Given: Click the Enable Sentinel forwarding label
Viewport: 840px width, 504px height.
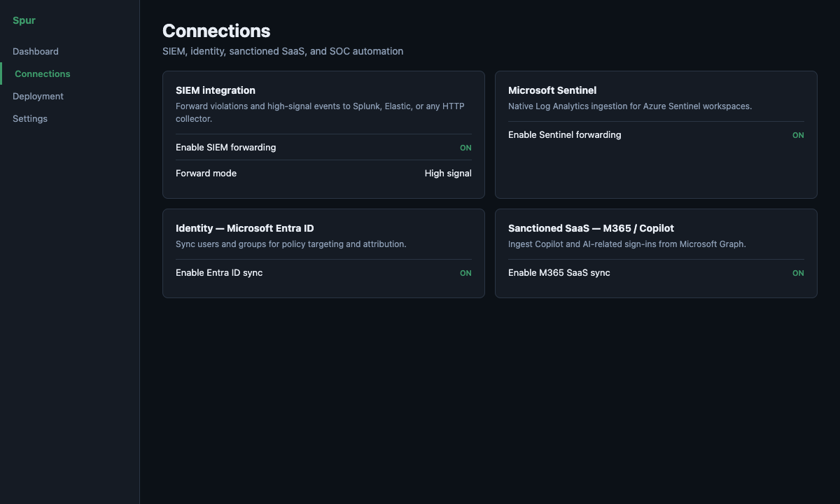Looking at the screenshot, I should [564, 134].
